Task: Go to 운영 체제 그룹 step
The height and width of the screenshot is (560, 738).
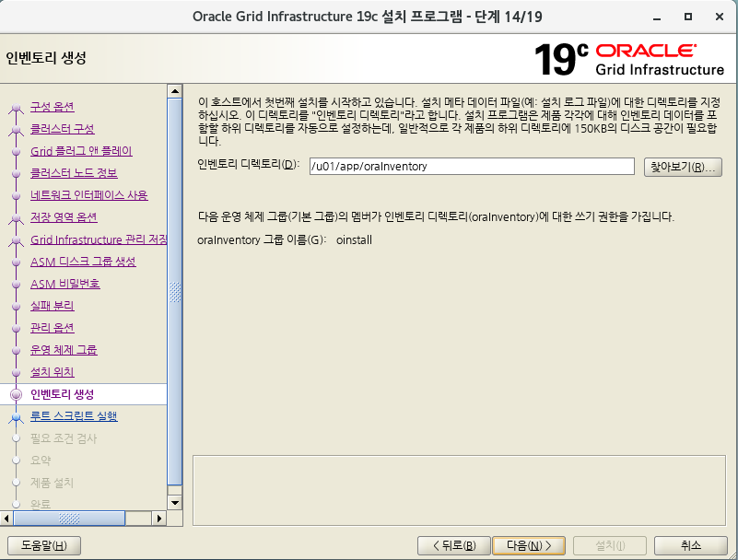Action: pos(64,350)
